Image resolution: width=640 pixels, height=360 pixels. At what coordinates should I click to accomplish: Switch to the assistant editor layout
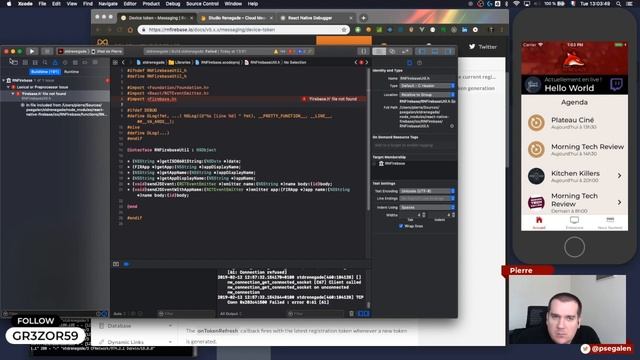pyautogui.click(x=392, y=51)
